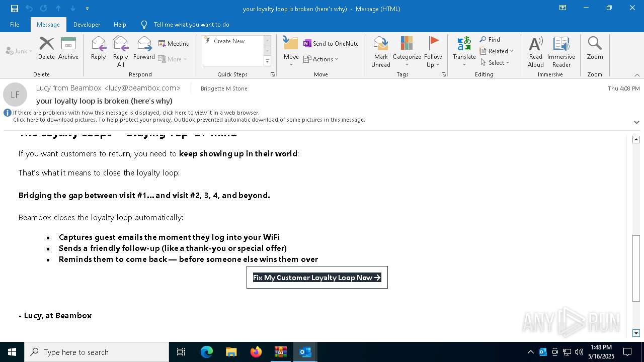Open Manage Quick Steps dialog launcher

pyautogui.click(x=273, y=74)
